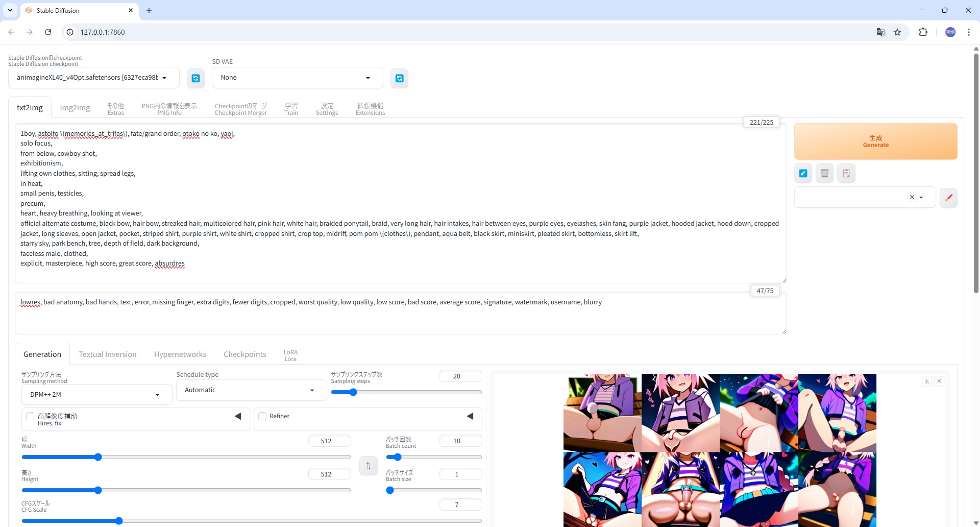The width and height of the screenshot is (980, 527).
Task: Click the Sampling steps number field
Action: pos(460,376)
